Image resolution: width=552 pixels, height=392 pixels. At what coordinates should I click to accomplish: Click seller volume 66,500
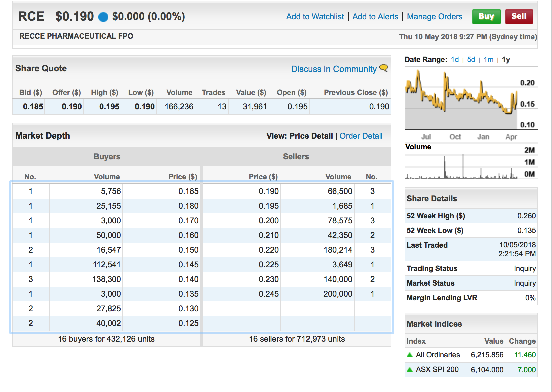[x=340, y=191]
